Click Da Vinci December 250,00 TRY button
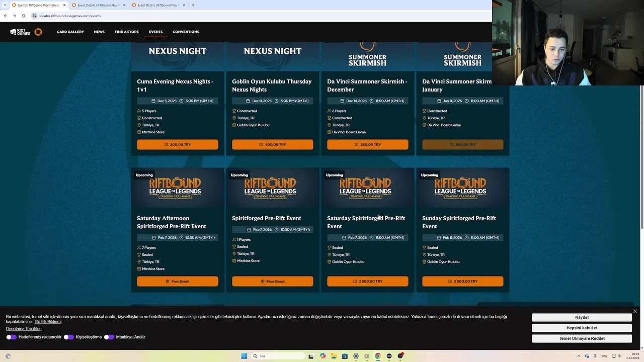Viewport: 644px width, 362px height. click(x=368, y=144)
